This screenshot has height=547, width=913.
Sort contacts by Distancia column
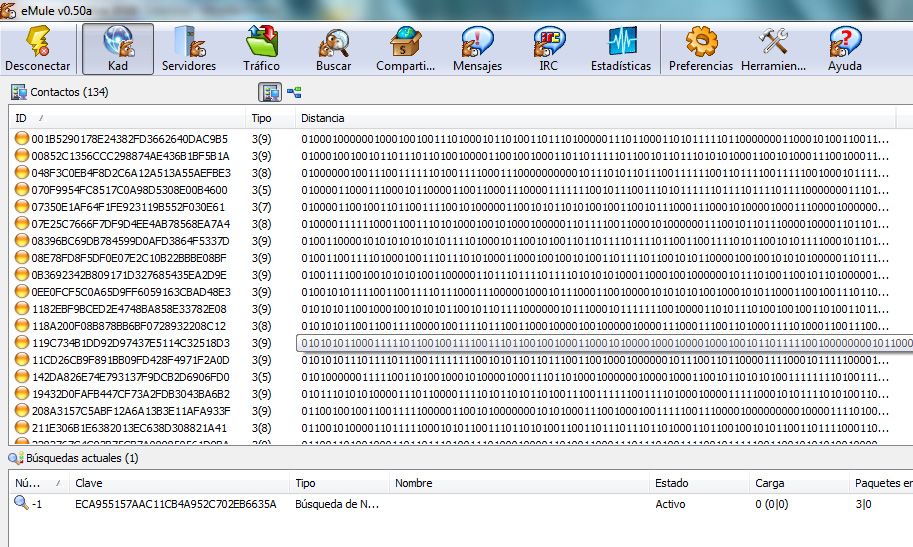596,118
